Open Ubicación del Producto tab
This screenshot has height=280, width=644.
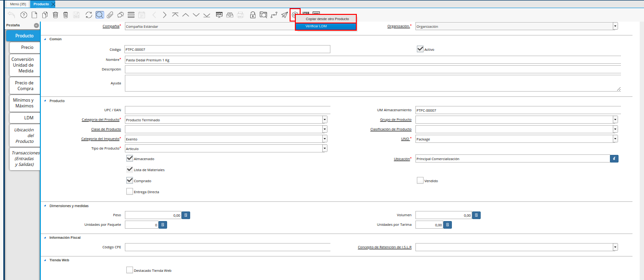click(24, 136)
